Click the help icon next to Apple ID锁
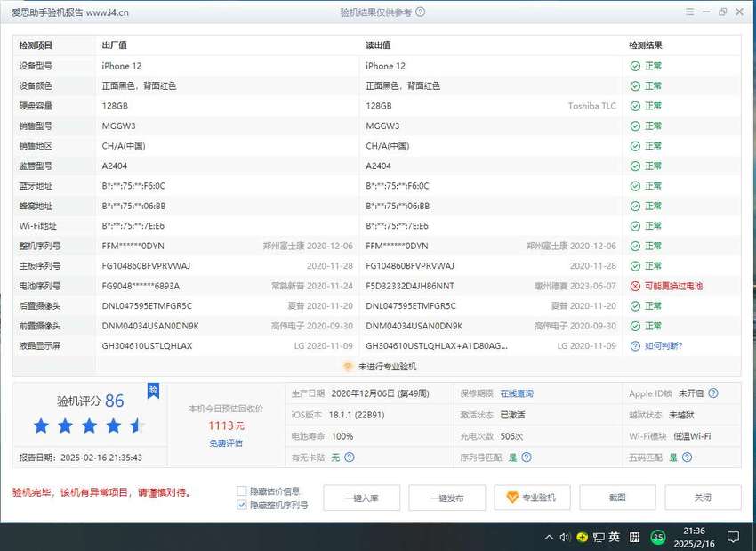756x551 pixels. [x=713, y=393]
